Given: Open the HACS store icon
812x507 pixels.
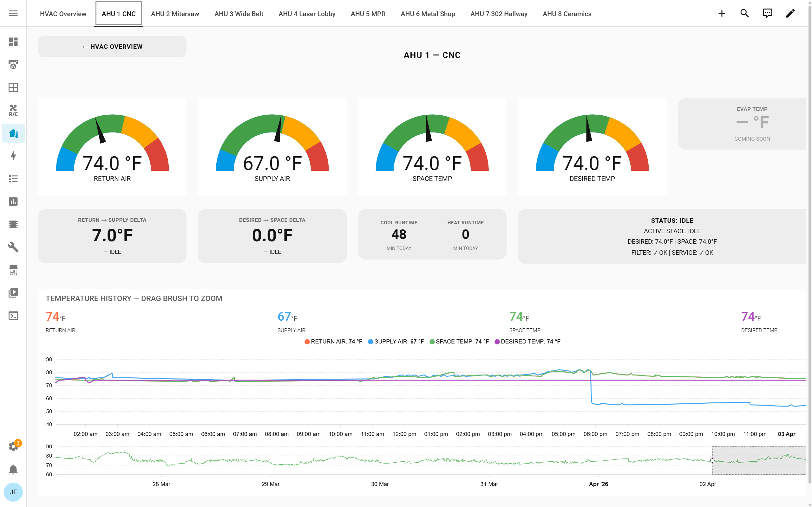Looking at the screenshot, I should (13, 270).
